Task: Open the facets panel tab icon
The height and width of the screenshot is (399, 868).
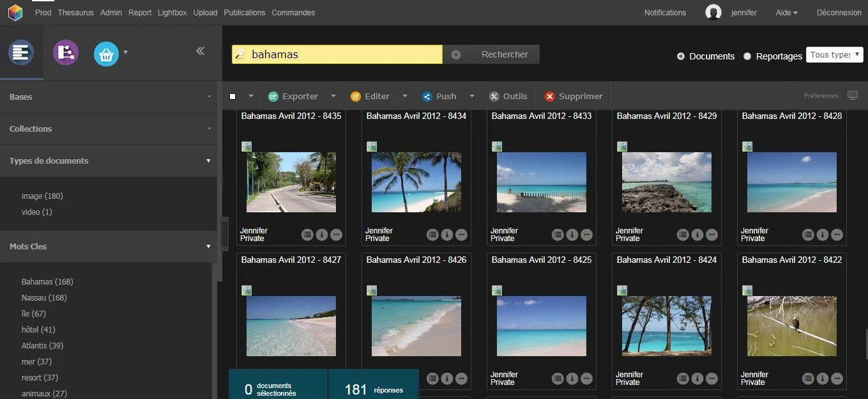Action: pos(21,52)
